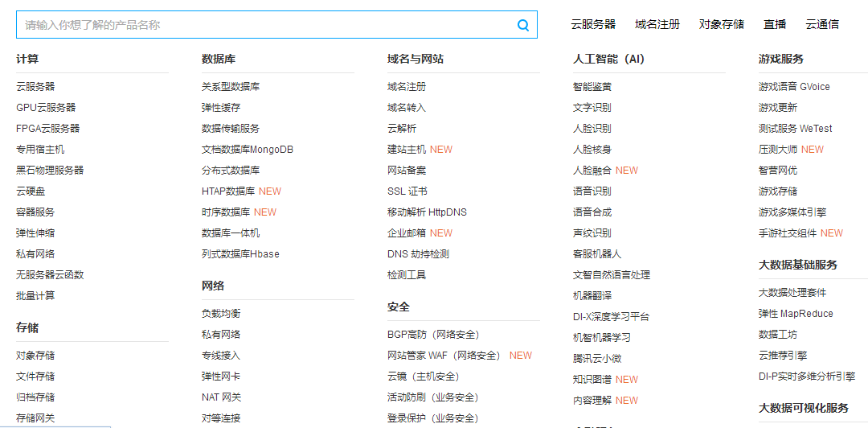Open SSL 证书 product page

pos(407,191)
